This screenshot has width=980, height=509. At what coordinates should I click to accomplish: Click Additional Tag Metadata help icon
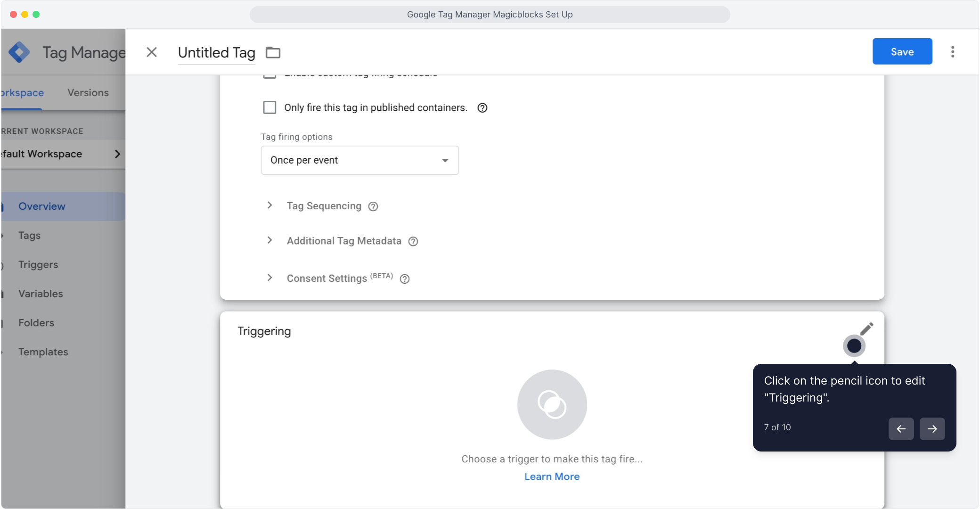pos(413,241)
